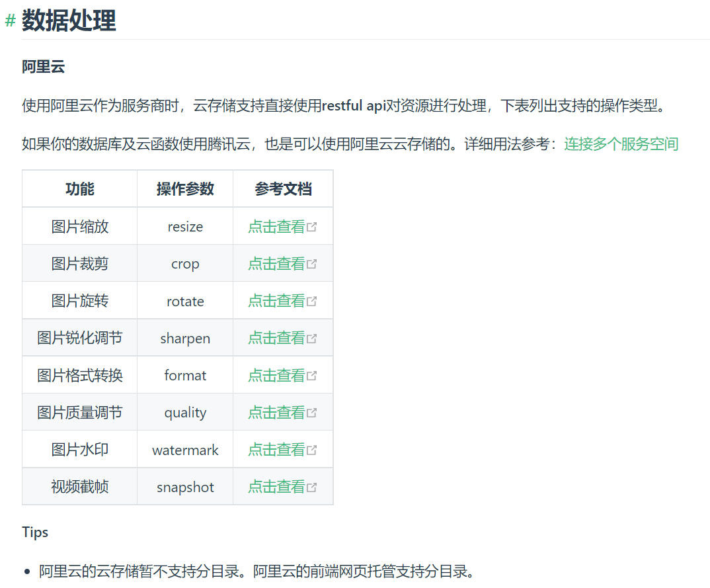Viewport: 710px width, 588px height.
Task: Open 点击查看 link in quality row
Action: coord(276,413)
